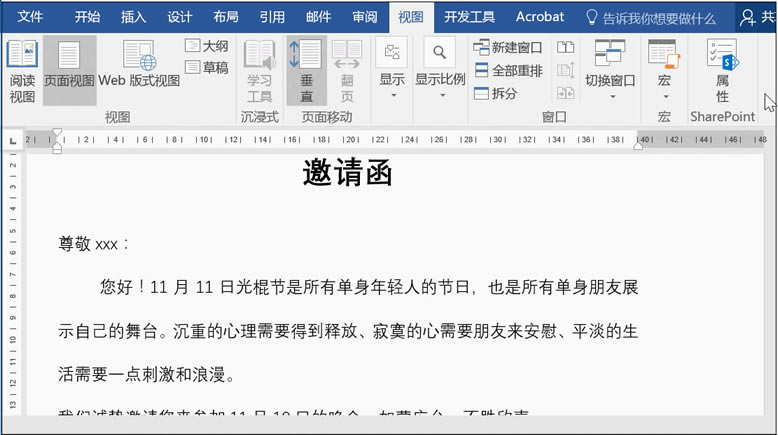Viewport: 778px width, 435px height.
Task: Click the right indent marker on ruler
Action: [x=638, y=146]
